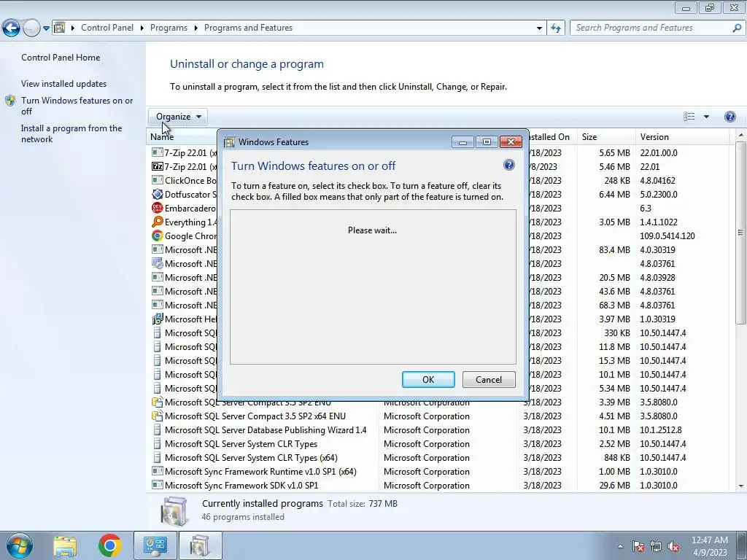Click the Refresh button in address bar
747x560 pixels.
tap(555, 28)
